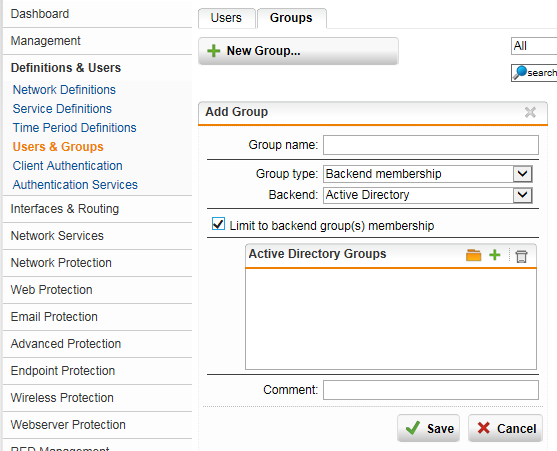Go to Authentication Services

[x=75, y=185]
